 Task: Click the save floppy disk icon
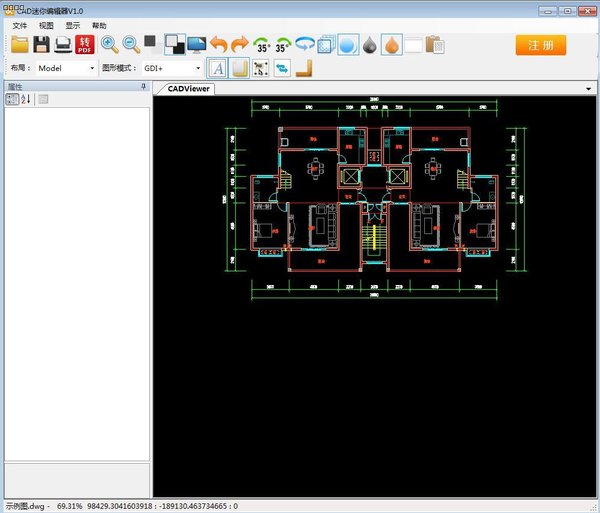(x=41, y=44)
